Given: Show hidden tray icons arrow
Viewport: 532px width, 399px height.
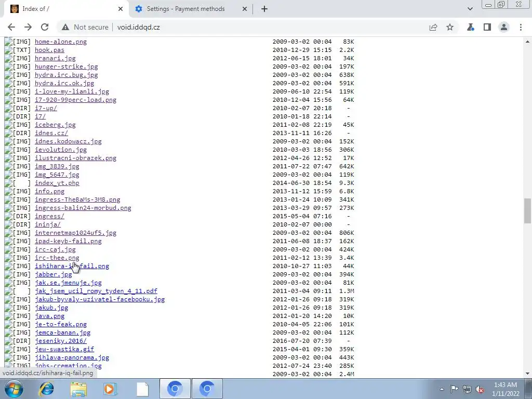Looking at the screenshot, I should click(442, 389).
